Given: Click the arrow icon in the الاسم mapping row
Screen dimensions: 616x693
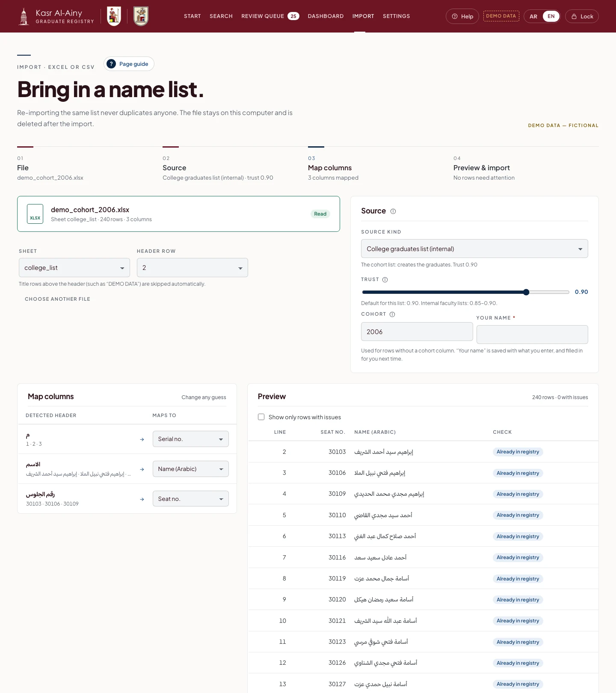Looking at the screenshot, I should (x=142, y=469).
